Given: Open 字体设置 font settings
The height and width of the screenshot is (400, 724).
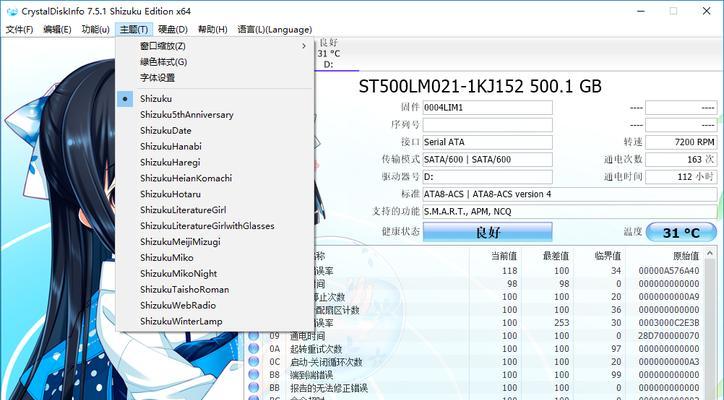Looking at the screenshot, I should pyautogui.click(x=215, y=78).
